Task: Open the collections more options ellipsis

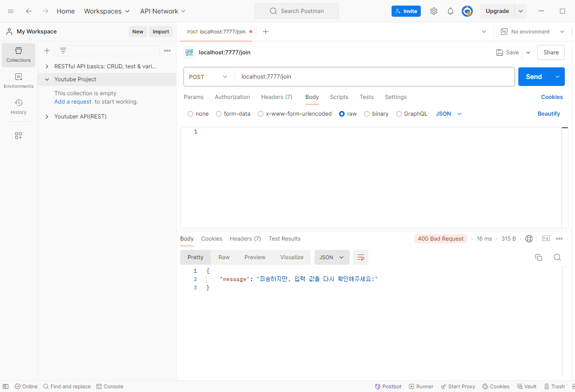Action: point(167,51)
